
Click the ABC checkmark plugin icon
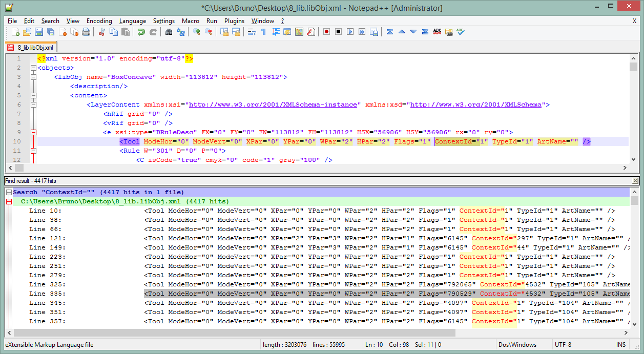pos(461,32)
